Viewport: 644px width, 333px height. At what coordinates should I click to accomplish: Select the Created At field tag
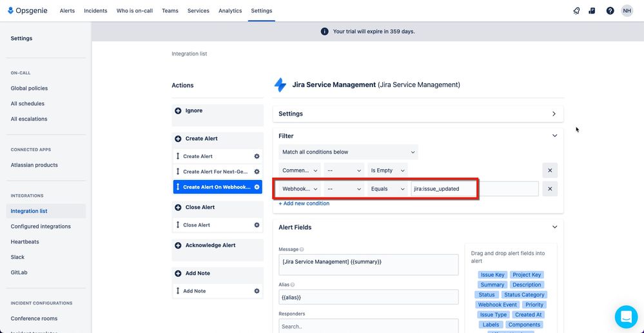click(528, 314)
